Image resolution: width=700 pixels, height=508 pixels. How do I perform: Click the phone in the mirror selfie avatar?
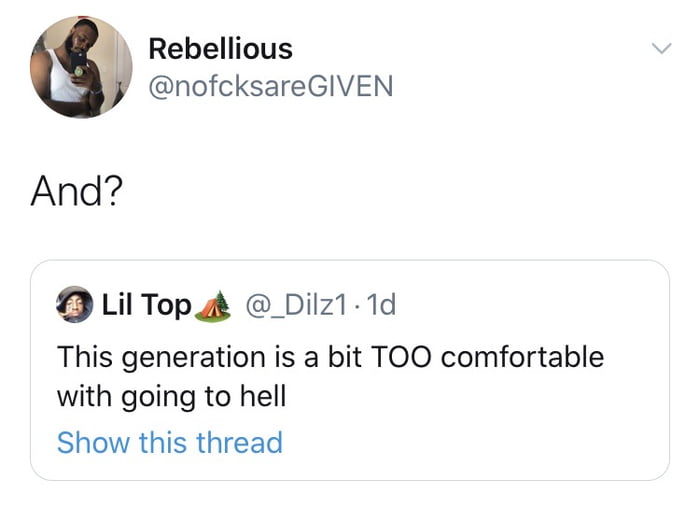pos(79,62)
